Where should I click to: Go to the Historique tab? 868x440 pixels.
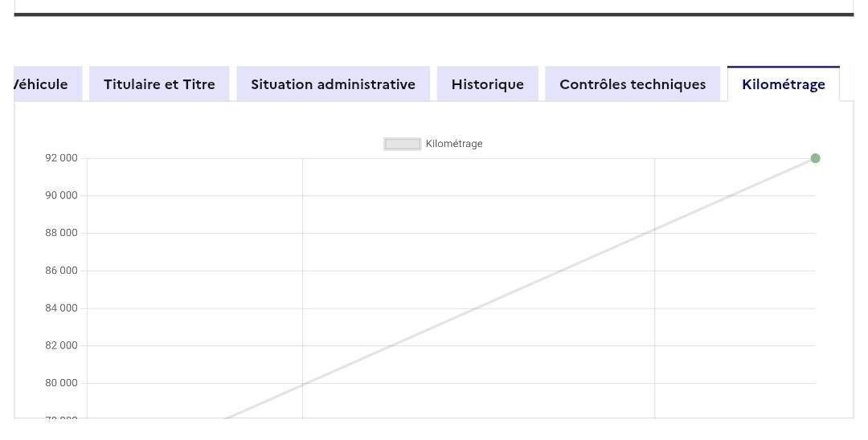(487, 84)
